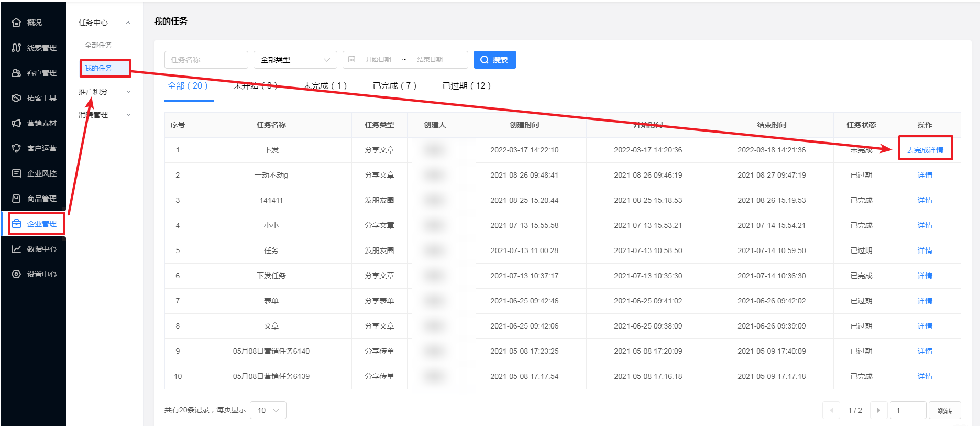Click the 跳转 jump button

click(x=945, y=410)
